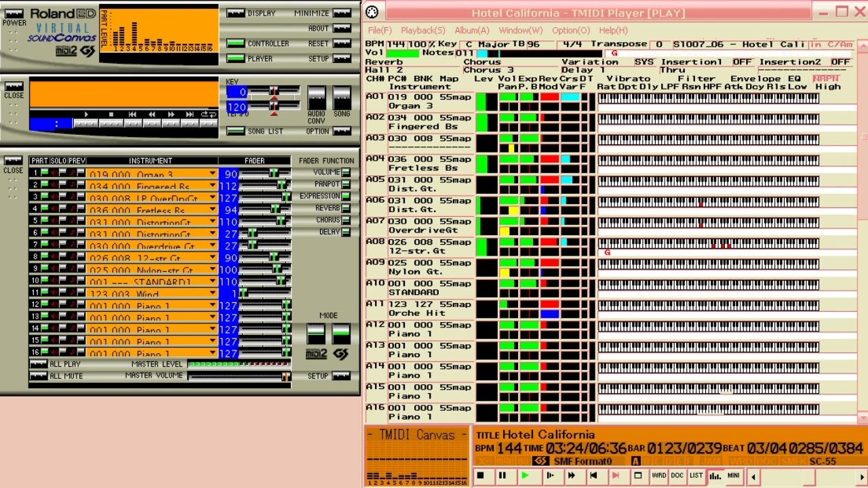Click the AUDIO CONV button
This screenshot has height=488, width=868.
[x=316, y=98]
